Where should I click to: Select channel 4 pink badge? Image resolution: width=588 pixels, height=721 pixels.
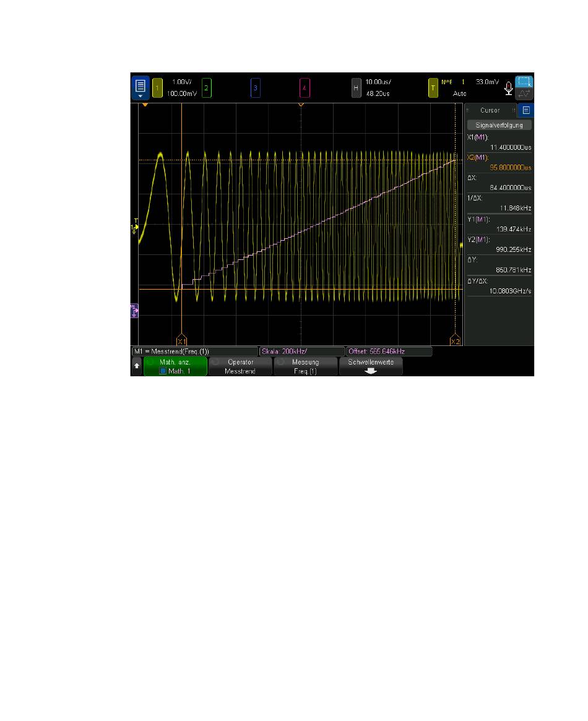tap(305, 88)
